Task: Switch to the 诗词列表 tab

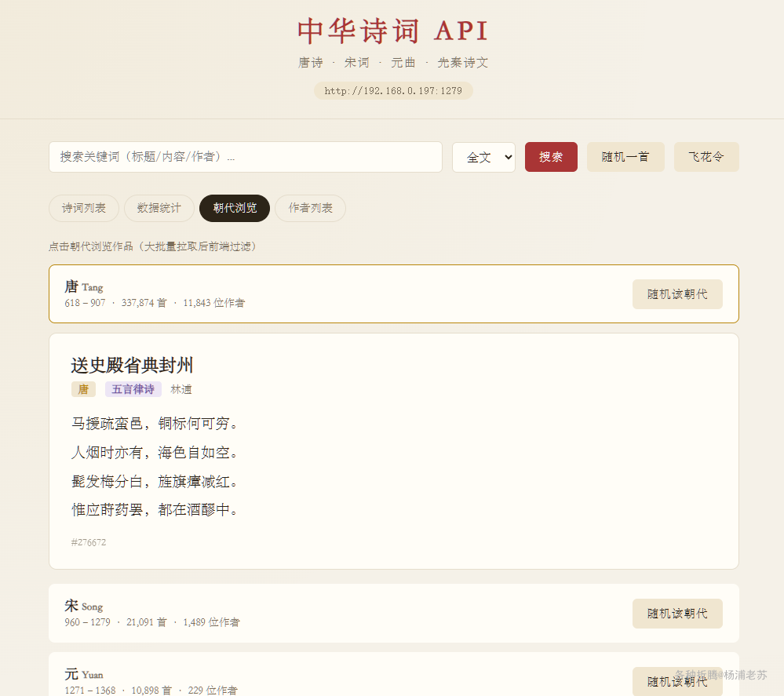Action: (84, 208)
